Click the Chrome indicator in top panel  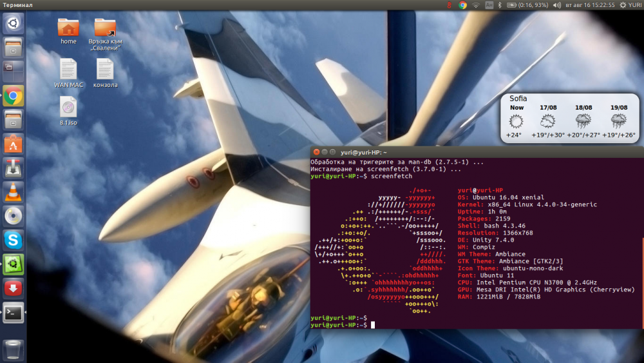(463, 5)
